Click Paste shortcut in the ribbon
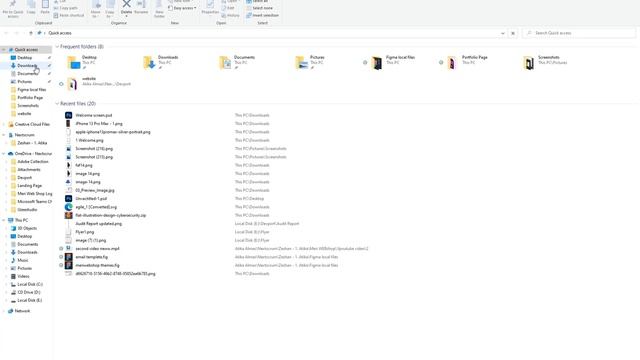This screenshot has width=640, height=360. pyautogui.click(x=69, y=16)
